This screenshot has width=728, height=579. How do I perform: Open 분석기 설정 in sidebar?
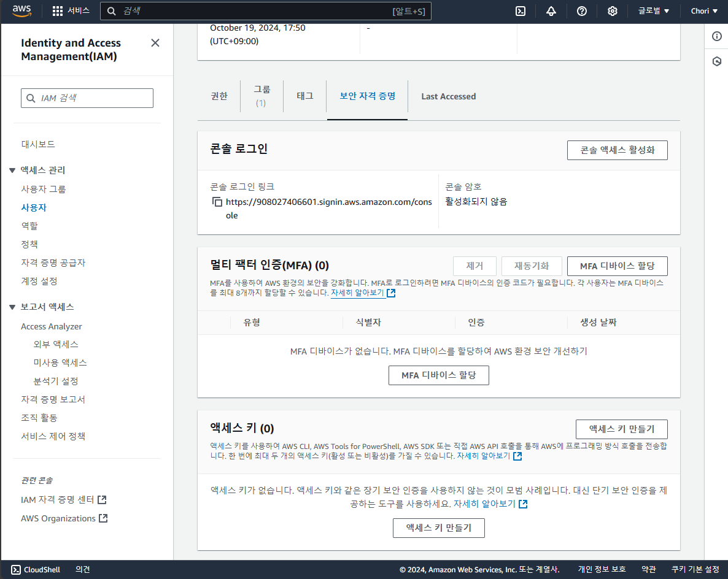pyautogui.click(x=56, y=382)
